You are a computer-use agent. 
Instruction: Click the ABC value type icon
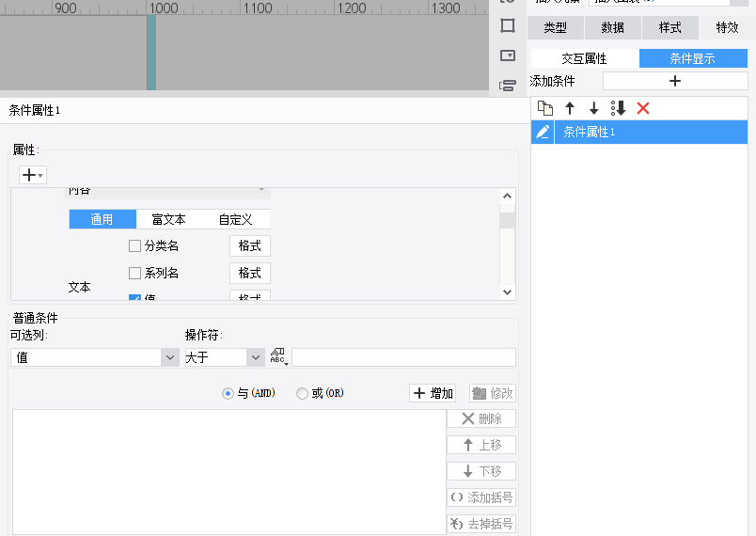pyautogui.click(x=278, y=357)
